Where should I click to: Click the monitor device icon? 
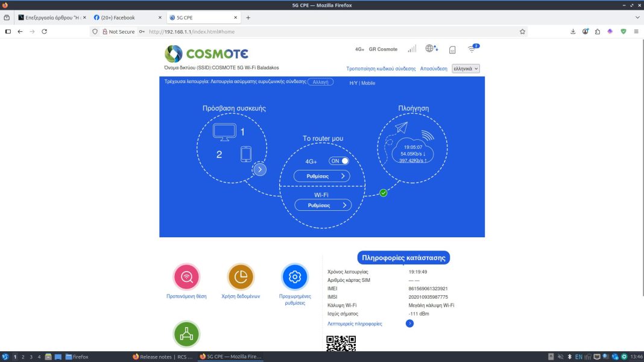224,132
